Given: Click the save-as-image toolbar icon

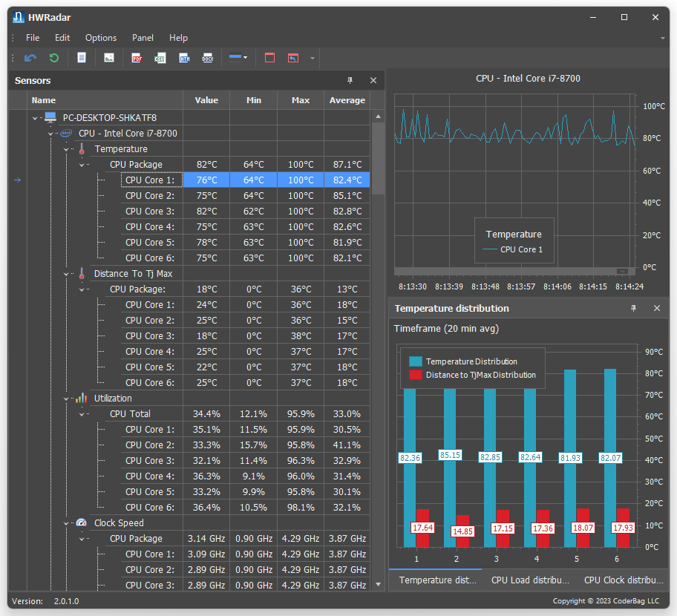Looking at the screenshot, I should (109, 58).
